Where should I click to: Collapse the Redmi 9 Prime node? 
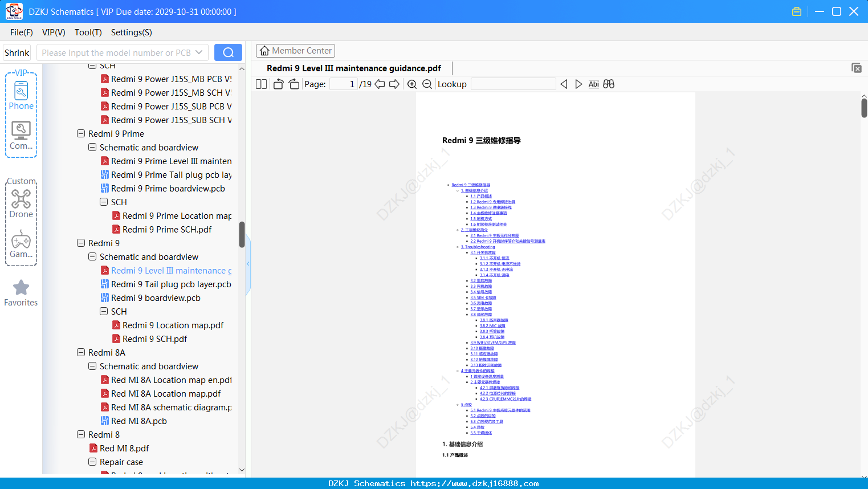[x=81, y=133]
